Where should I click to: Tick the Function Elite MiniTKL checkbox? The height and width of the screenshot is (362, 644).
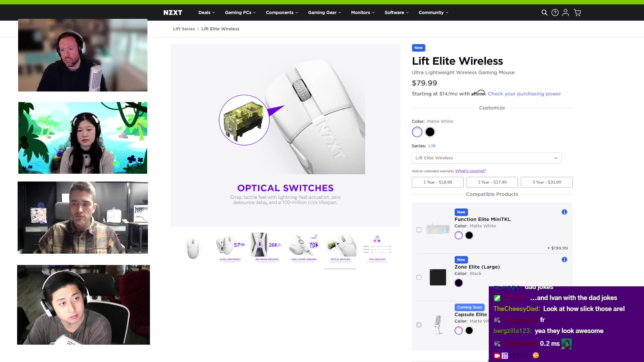[419, 230]
